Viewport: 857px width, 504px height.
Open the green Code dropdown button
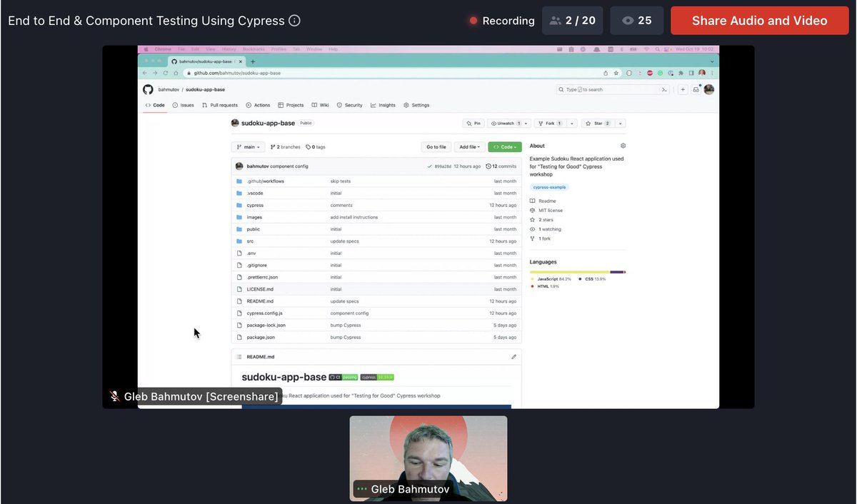505,147
